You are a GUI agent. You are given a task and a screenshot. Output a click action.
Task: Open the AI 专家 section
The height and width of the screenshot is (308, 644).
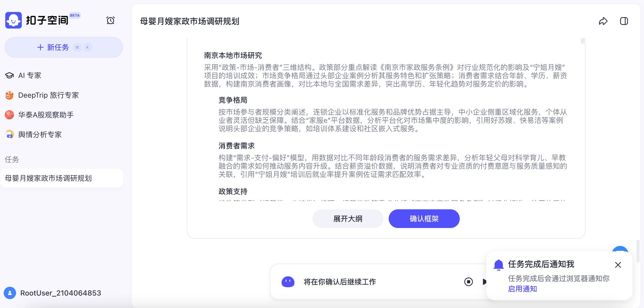[x=29, y=76]
